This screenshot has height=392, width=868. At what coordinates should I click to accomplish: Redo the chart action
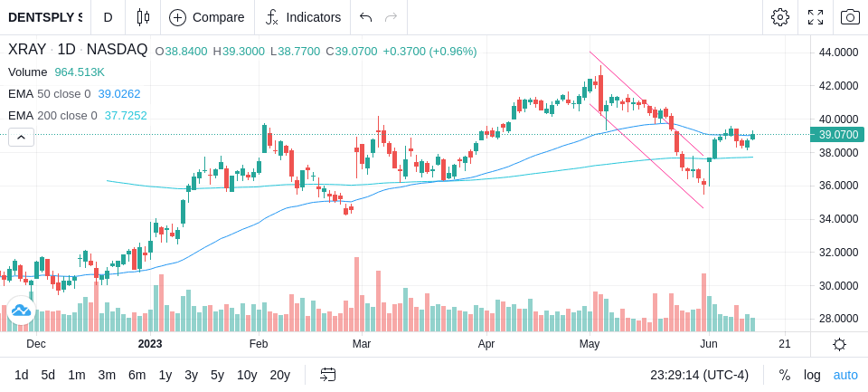[x=392, y=17]
